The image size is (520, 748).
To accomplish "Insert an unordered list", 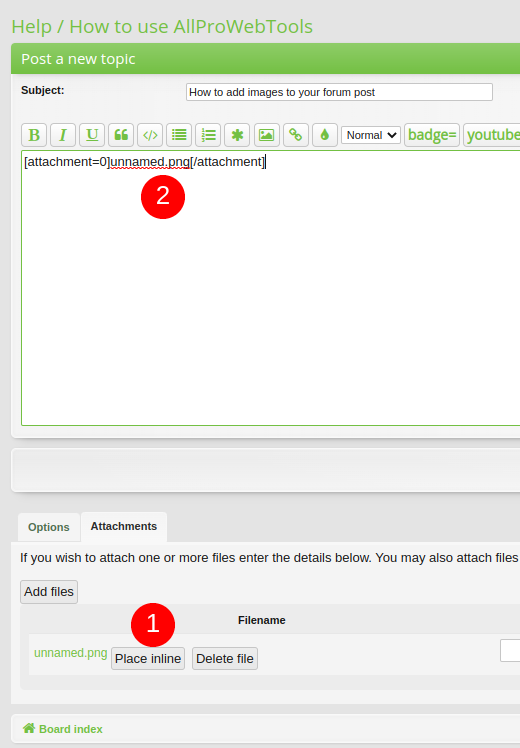I will click(179, 135).
